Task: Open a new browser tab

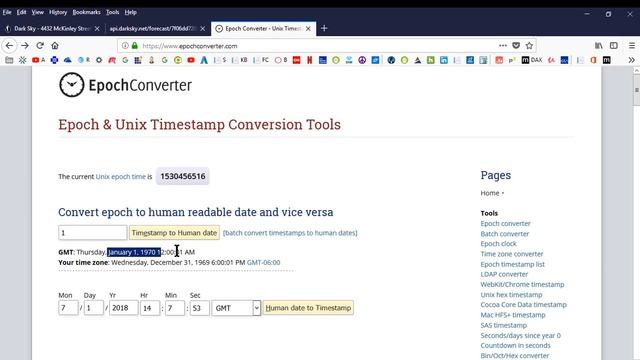Action: point(324,28)
